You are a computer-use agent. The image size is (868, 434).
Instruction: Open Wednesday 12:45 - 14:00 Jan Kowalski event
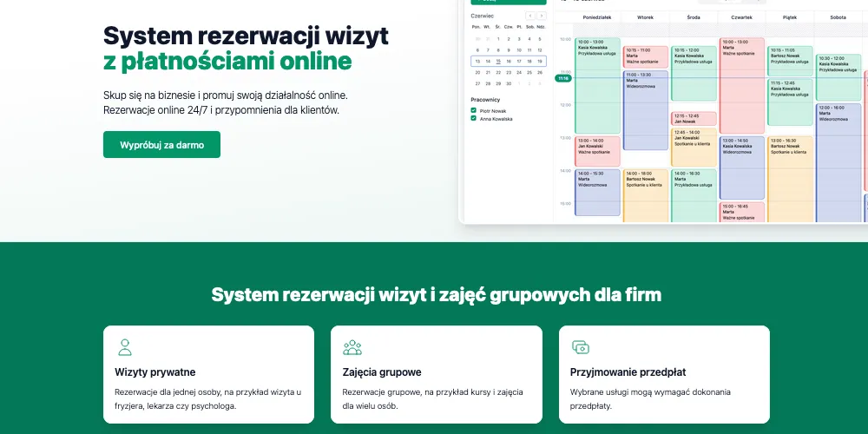[x=694, y=148]
